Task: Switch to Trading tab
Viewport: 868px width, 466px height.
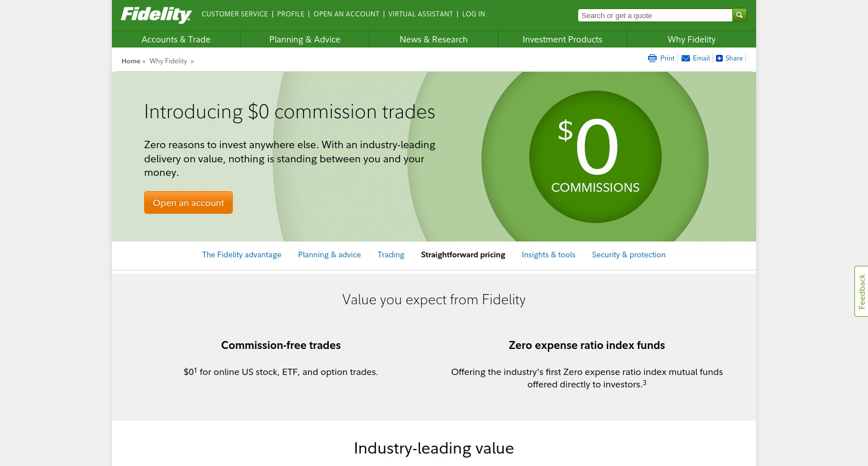Action: point(391,254)
